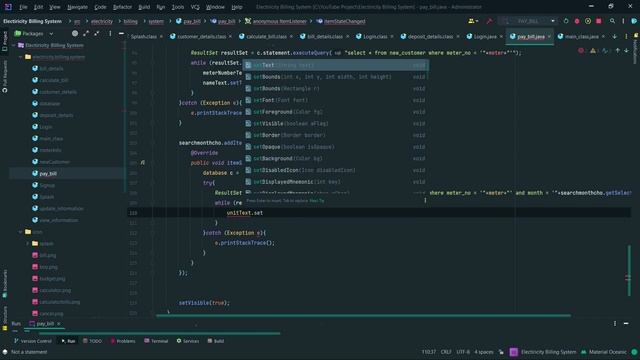
Task: Open the Refactor menu
Action: coord(122,7)
